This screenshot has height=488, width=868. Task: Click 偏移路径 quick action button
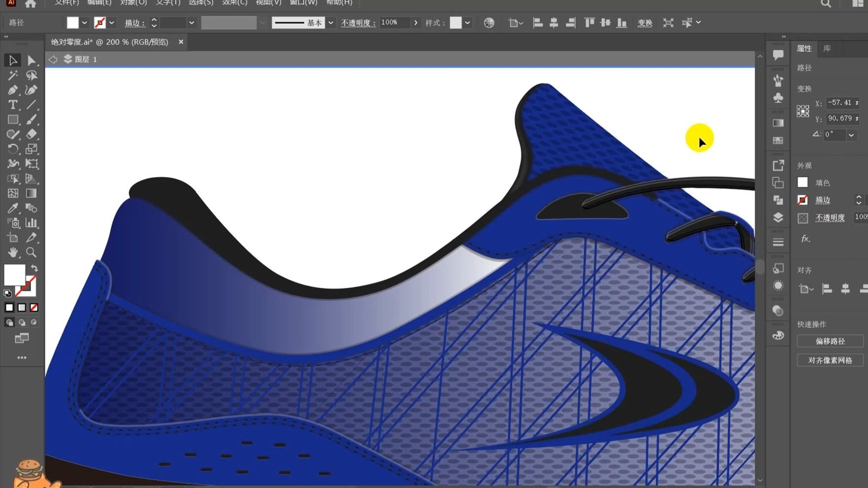830,341
